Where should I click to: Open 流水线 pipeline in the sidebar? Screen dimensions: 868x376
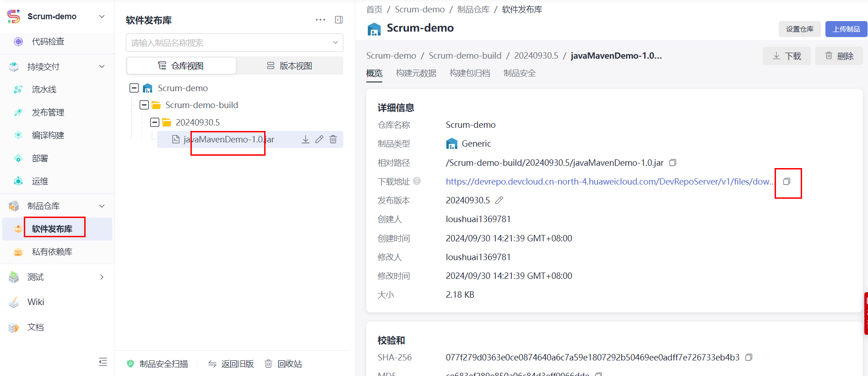click(x=44, y=90)
